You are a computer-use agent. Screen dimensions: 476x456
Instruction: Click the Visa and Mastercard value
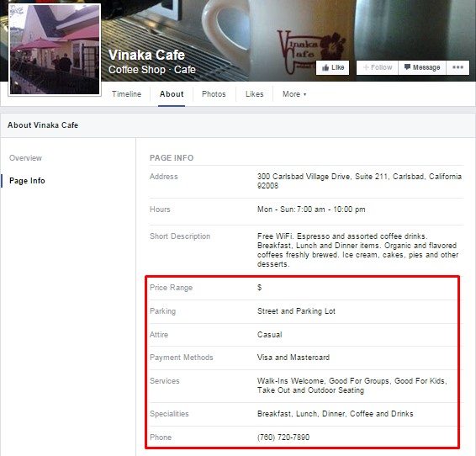294,358
